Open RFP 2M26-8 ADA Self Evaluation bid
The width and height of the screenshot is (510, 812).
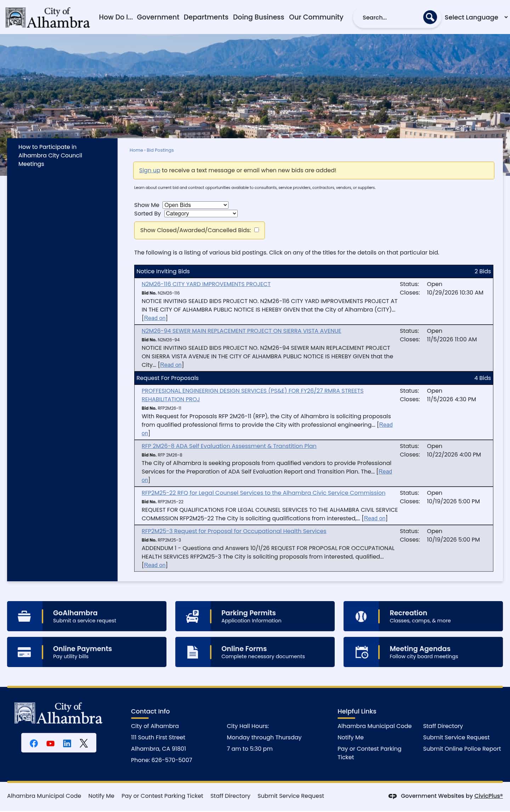pyautogui.click(x=229, y=446)
